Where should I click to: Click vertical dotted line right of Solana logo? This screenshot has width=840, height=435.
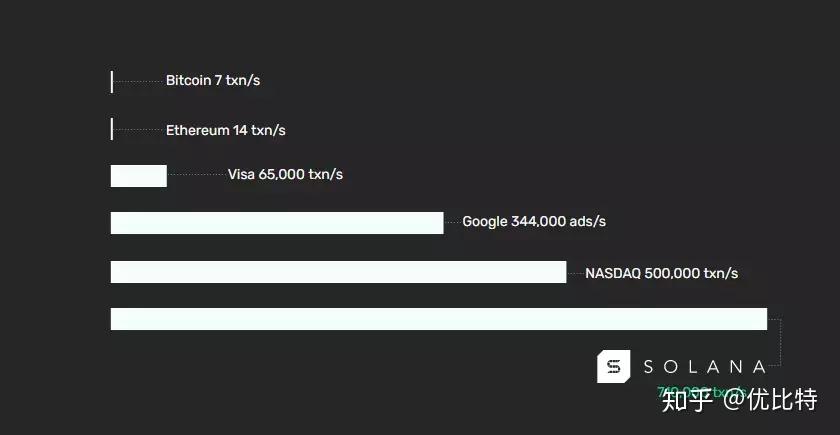tap(781, 343)
